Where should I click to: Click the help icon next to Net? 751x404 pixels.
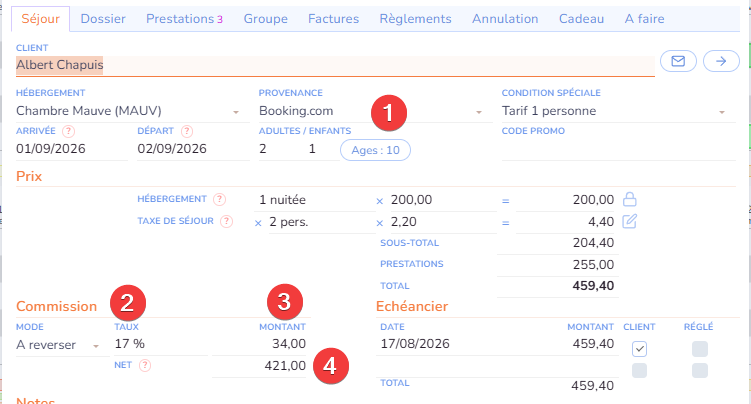click(146, 365)
